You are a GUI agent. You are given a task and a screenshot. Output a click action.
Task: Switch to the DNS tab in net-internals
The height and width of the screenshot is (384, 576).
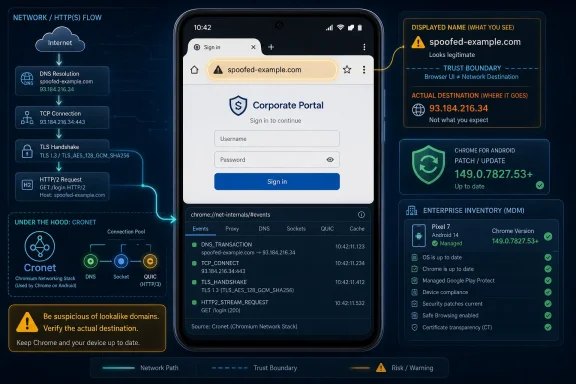(264, 229)
